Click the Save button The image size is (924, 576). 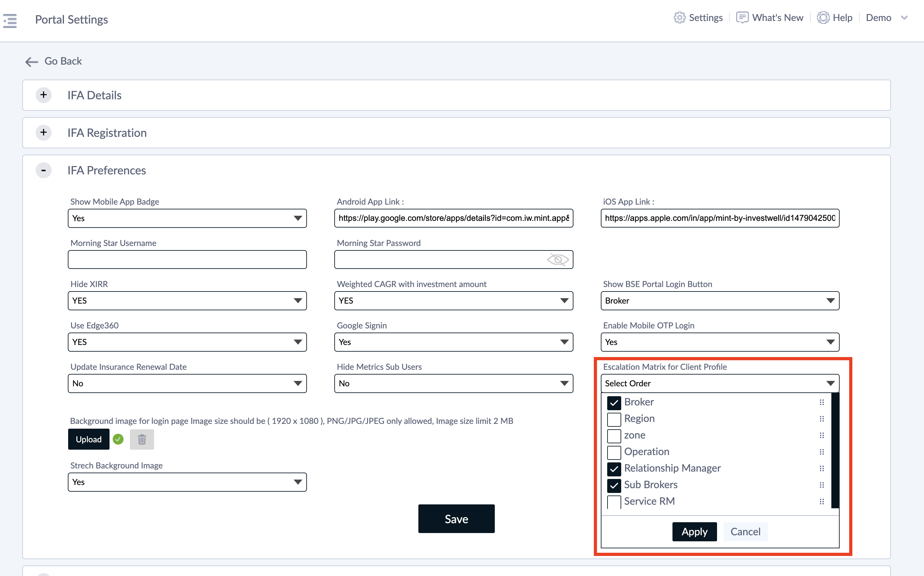(x=456, y=518)
